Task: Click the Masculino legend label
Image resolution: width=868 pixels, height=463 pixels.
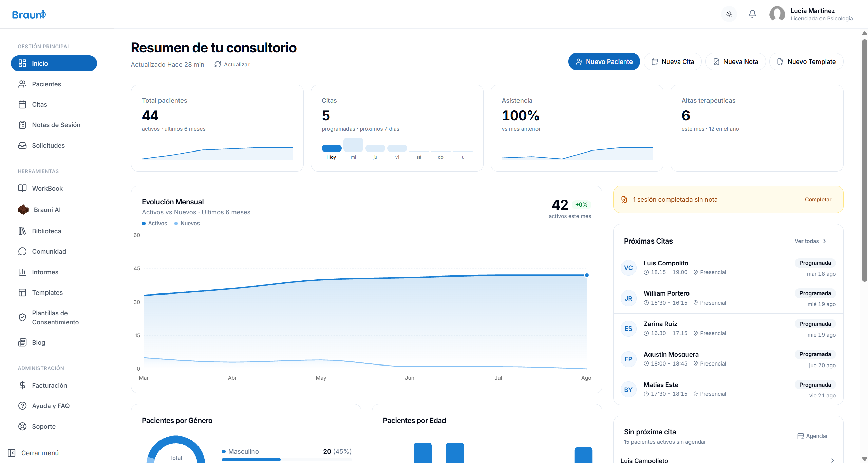Action: tap(243, 451)
